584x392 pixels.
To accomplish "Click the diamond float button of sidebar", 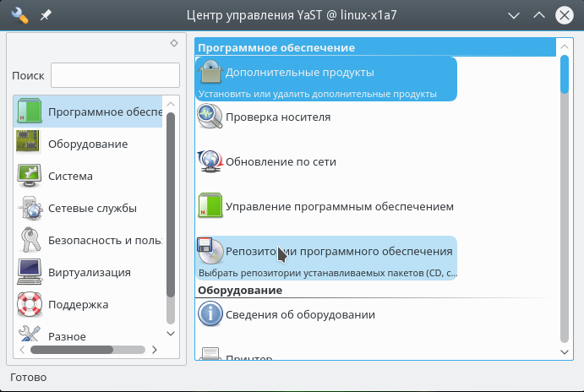I will coord(174,43).
